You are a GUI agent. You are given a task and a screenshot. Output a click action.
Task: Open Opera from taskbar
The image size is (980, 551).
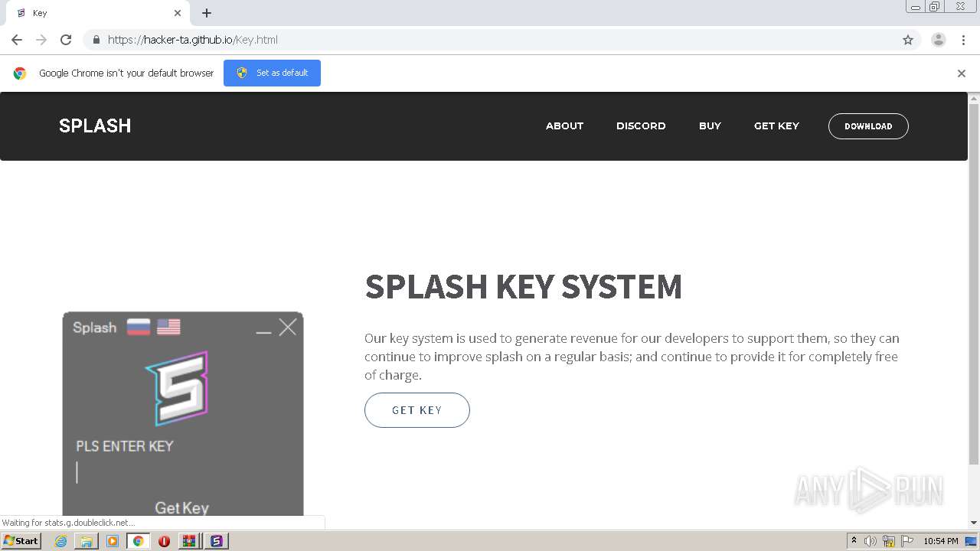tap(164, 541)
